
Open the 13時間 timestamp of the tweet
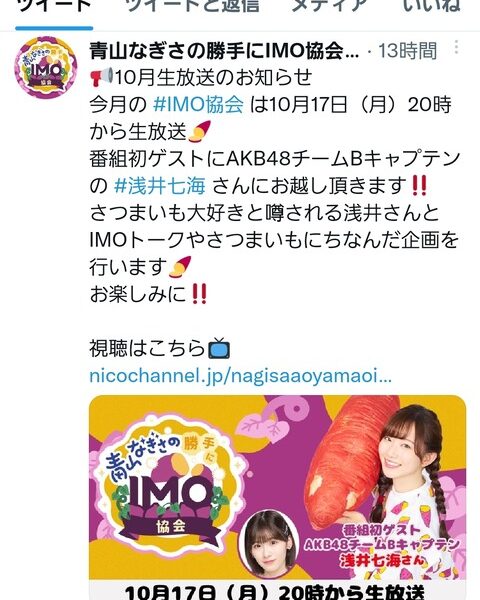click(407, 51)
